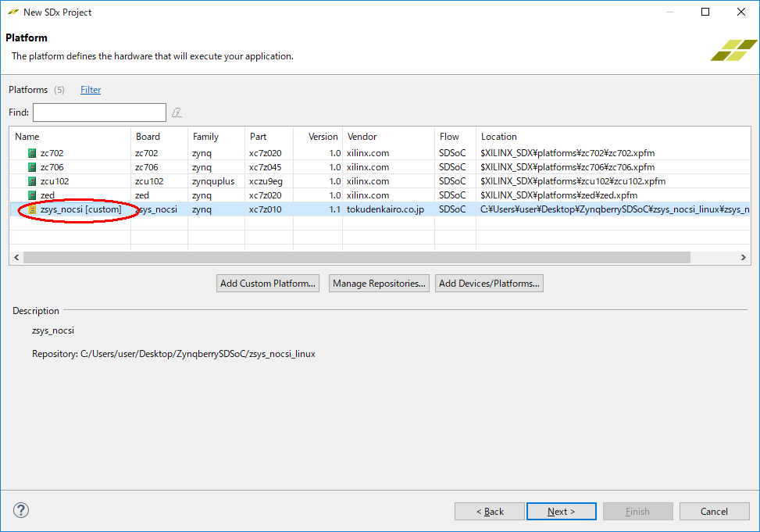Click the zed platform icon
The width and height of the screenshot is (760, 532).
click(x=32, y=195)
